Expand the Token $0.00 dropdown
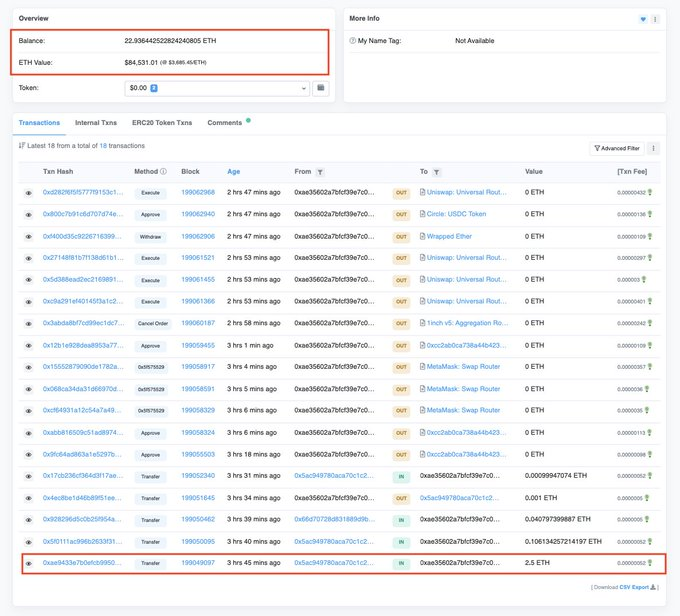Screen dimensions: 680x616 click(x=217, y=88)
